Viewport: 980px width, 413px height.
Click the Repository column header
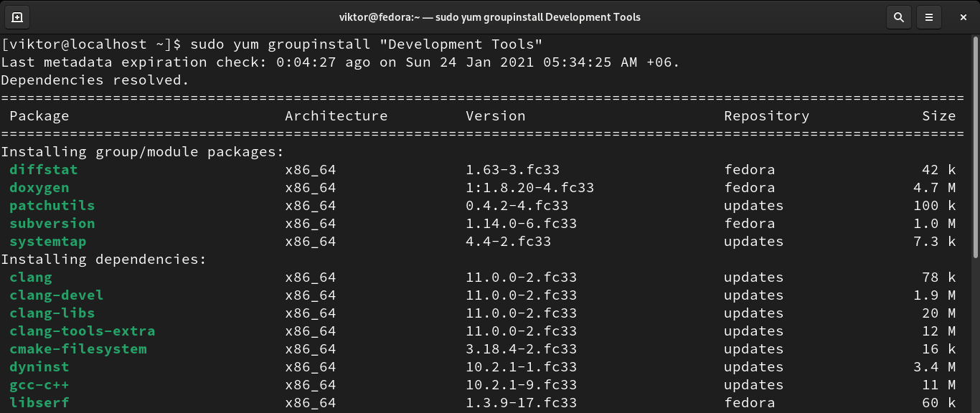point(766,116)
